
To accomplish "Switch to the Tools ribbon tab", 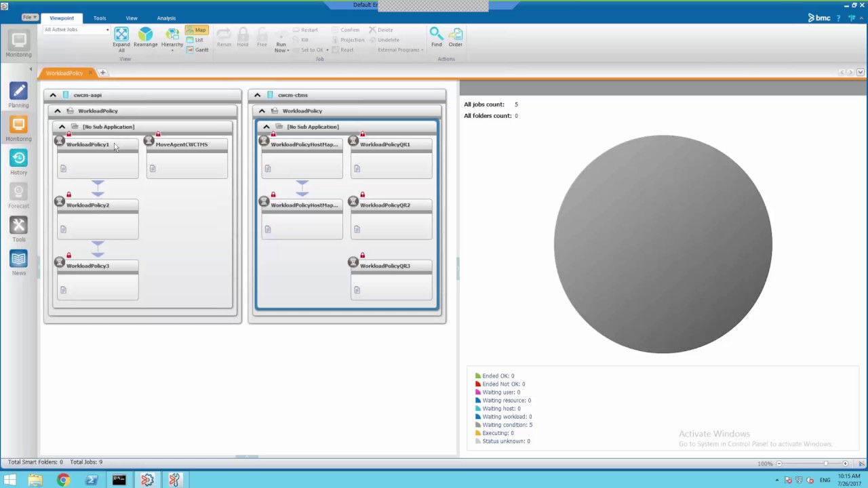I will [x=100, y=18].
